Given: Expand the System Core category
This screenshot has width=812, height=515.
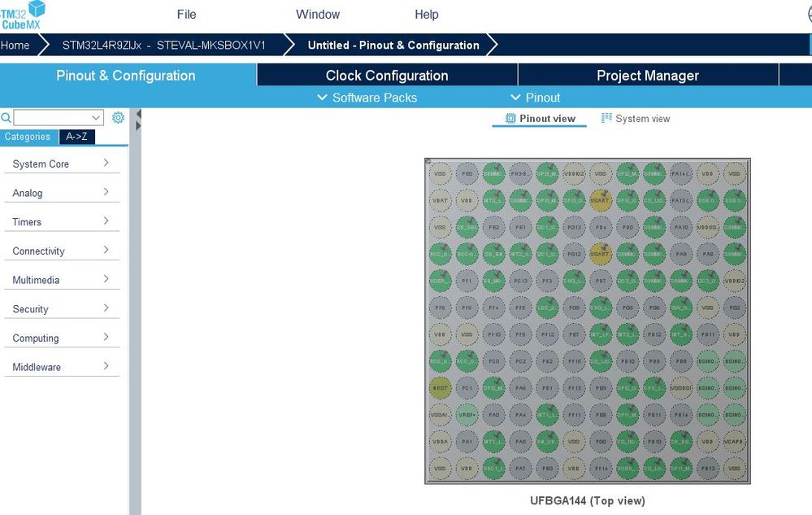Looking at the screenshot, I should (x=61, y=164).
